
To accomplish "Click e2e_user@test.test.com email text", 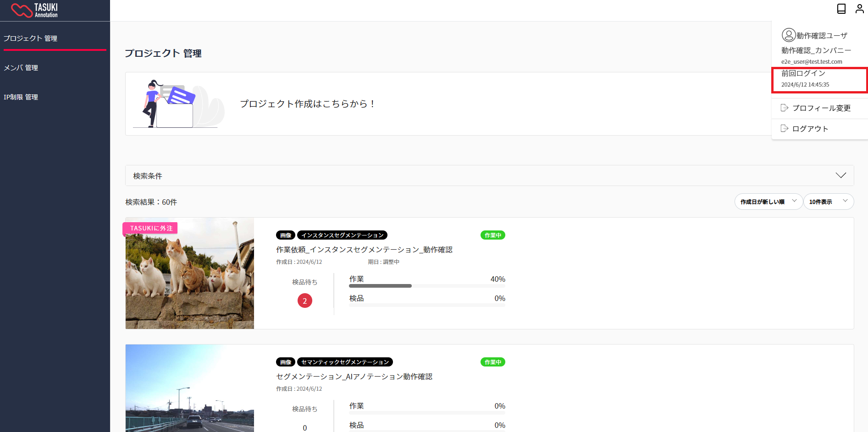I will (x=812, y=61).
